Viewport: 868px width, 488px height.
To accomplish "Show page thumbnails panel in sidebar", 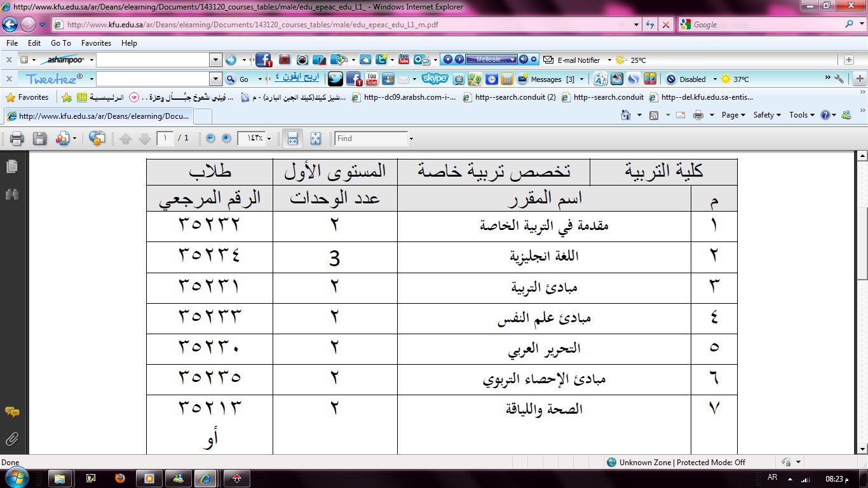I will click(x=11, y=166).
